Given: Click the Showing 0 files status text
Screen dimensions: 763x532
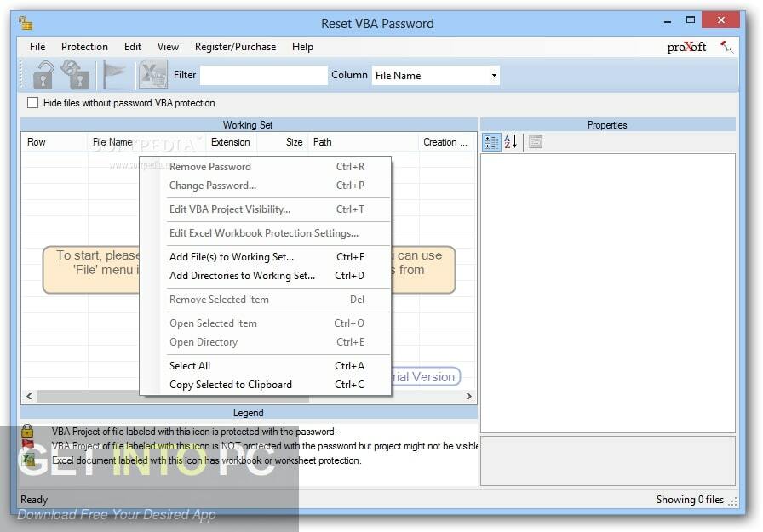Looking at the screenshot, I should tap(690, 500).
